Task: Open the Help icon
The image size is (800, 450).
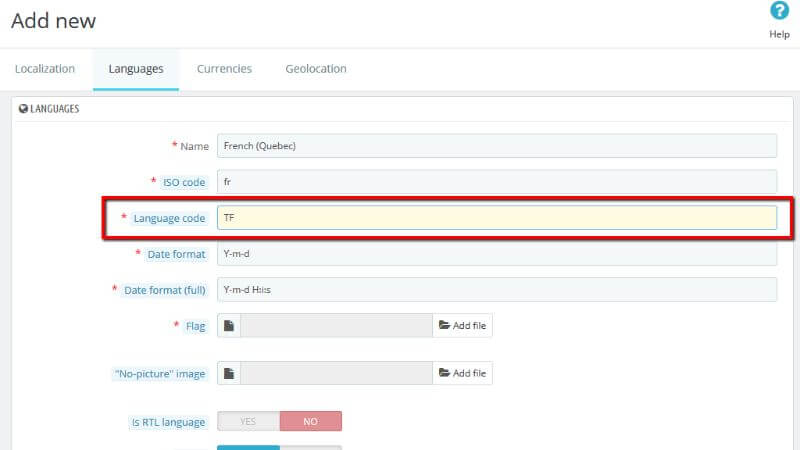Action: coord(779,10)
